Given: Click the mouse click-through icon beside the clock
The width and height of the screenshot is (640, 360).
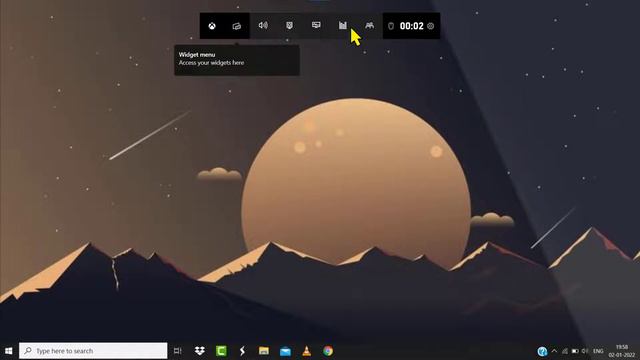Looking at the screenshot, I should 391,26.
